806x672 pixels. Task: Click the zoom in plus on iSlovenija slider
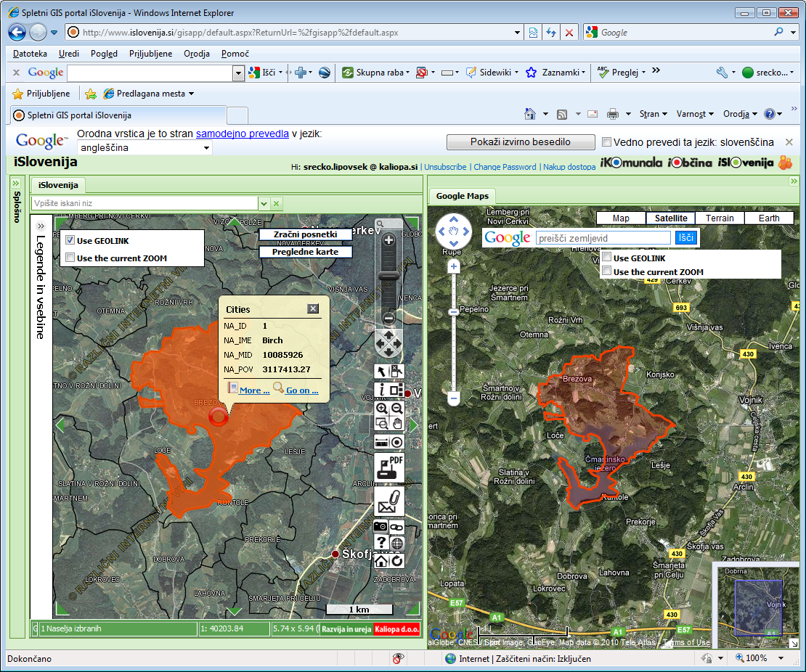pos(388,240)
